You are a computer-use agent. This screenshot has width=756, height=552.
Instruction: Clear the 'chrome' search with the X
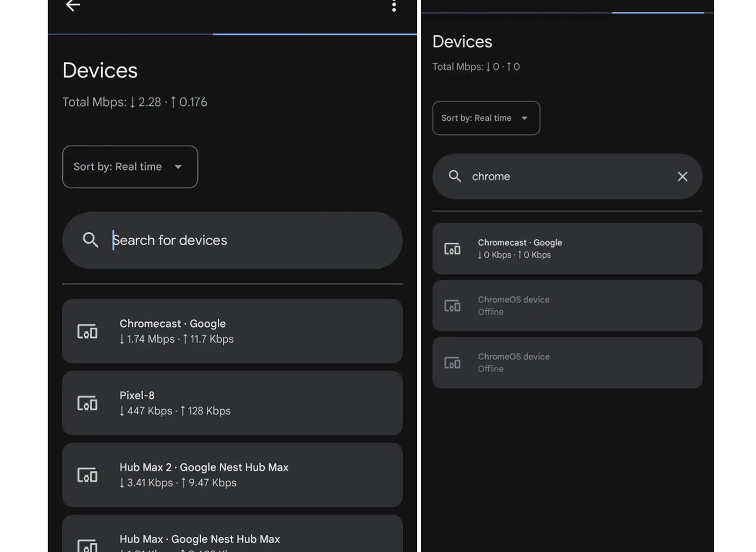coord(682,176)
